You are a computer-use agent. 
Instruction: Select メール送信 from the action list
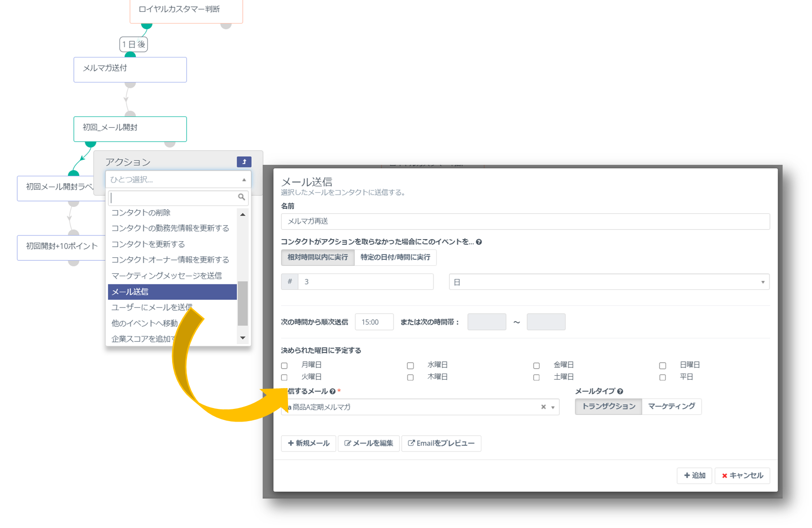[172, 292]
